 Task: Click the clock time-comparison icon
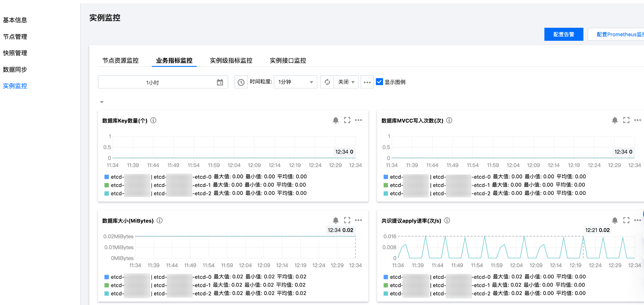tap(241, 82)
